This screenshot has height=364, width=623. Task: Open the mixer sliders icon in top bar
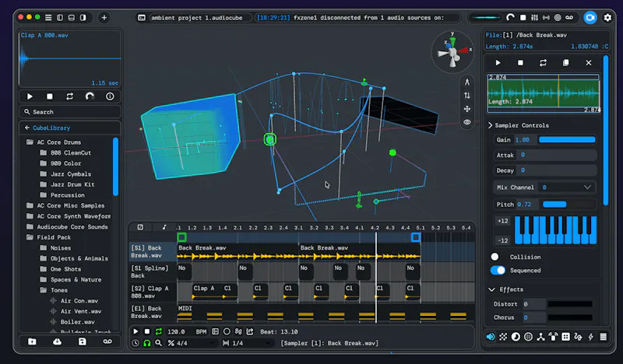pyautogui.click(x=535, y=17)
